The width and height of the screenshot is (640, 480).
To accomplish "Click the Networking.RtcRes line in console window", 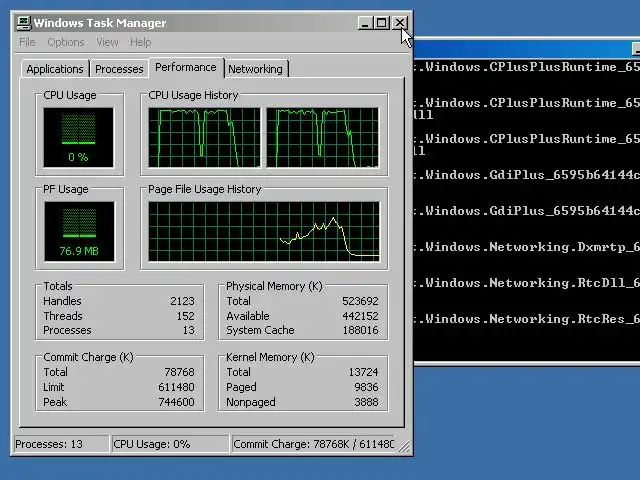I will (527, 319).
